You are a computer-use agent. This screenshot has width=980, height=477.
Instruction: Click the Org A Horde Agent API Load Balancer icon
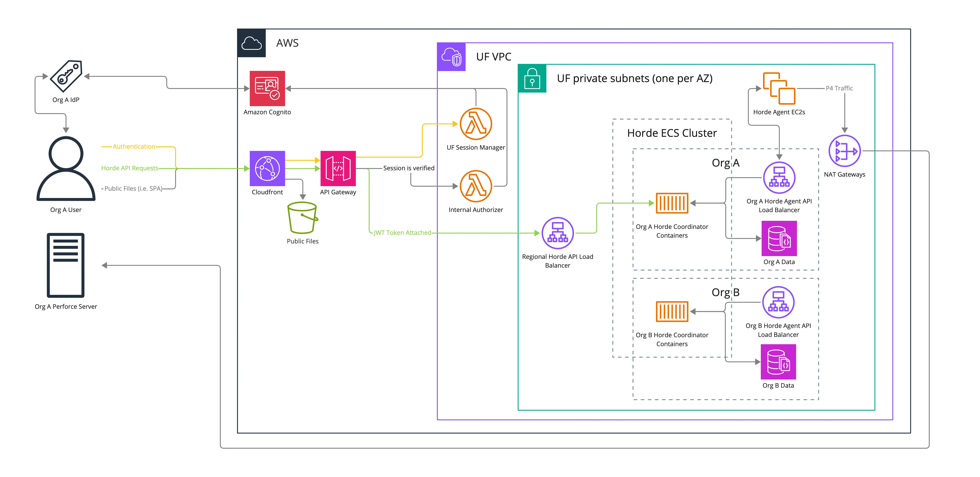pyautogui.click(x=779, y=178)
